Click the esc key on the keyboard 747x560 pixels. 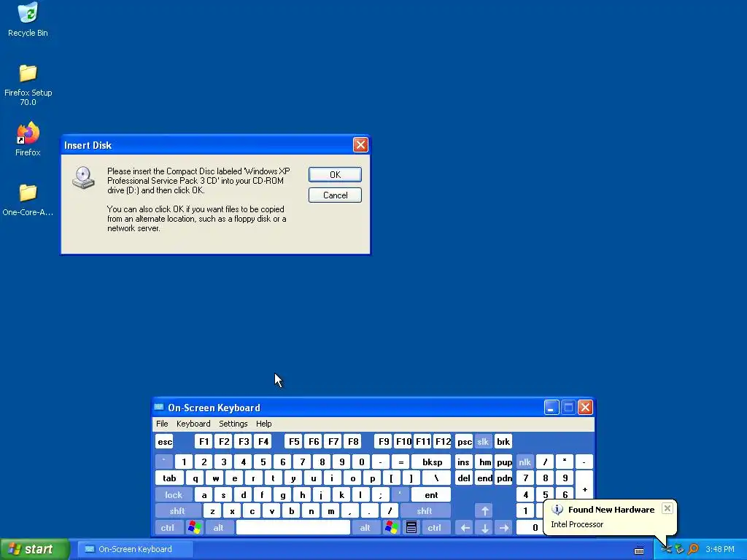point(165,442)
